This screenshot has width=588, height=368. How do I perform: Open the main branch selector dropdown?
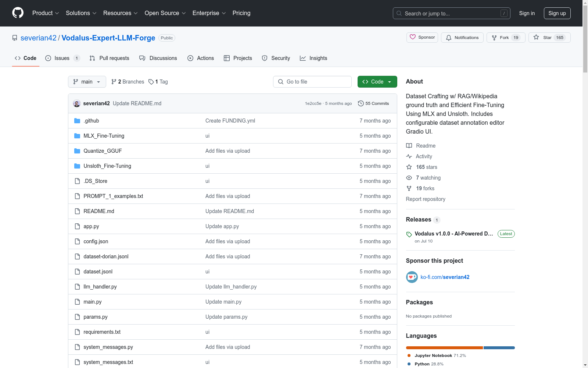click(x=87, y=82)
